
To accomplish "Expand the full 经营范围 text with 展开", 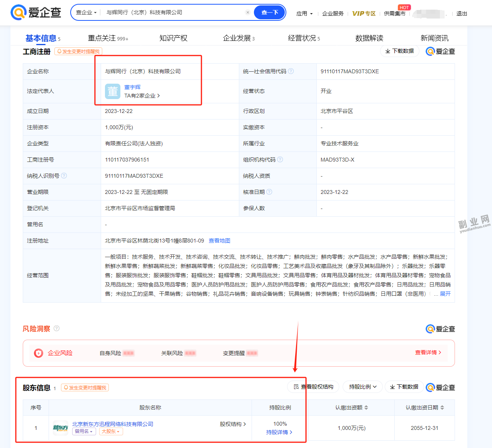I will pyautogui.click(x=445, y=294).
